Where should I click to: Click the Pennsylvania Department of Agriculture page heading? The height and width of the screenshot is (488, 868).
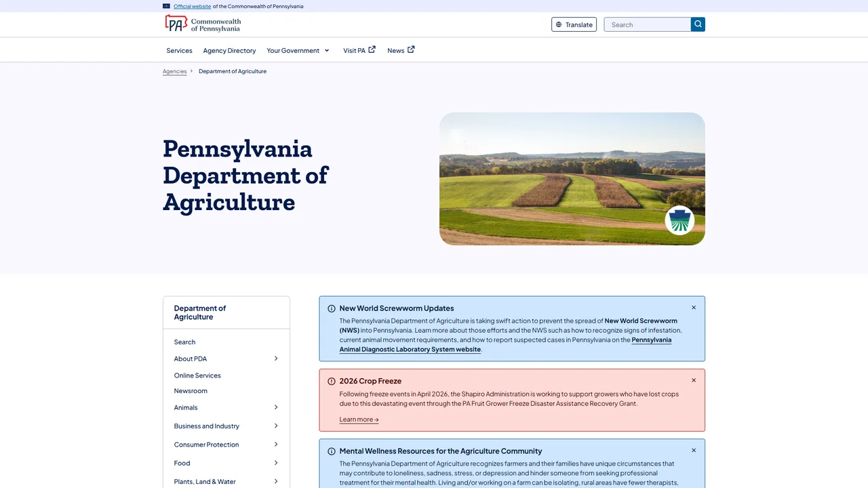tap(245, 176)
